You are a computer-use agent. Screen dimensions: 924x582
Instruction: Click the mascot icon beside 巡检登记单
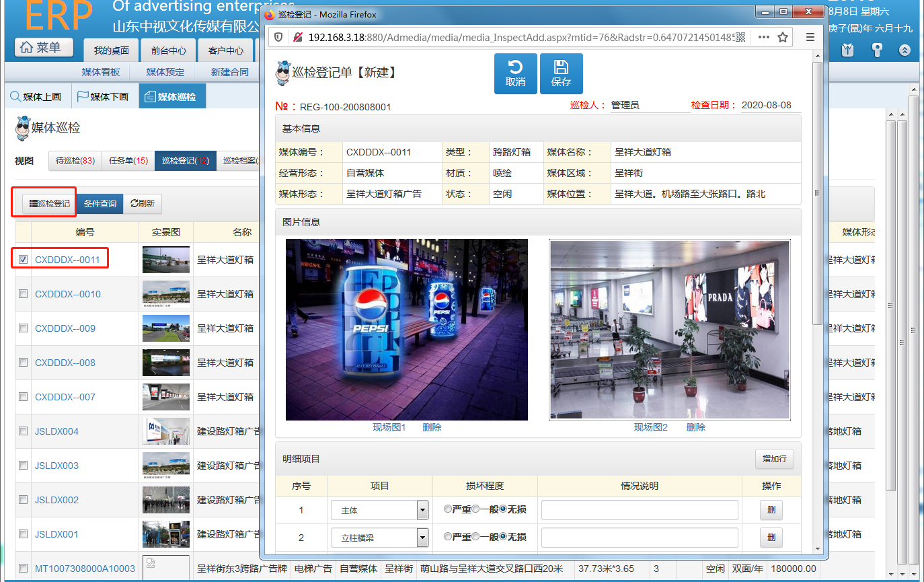[x=283, y=73]
